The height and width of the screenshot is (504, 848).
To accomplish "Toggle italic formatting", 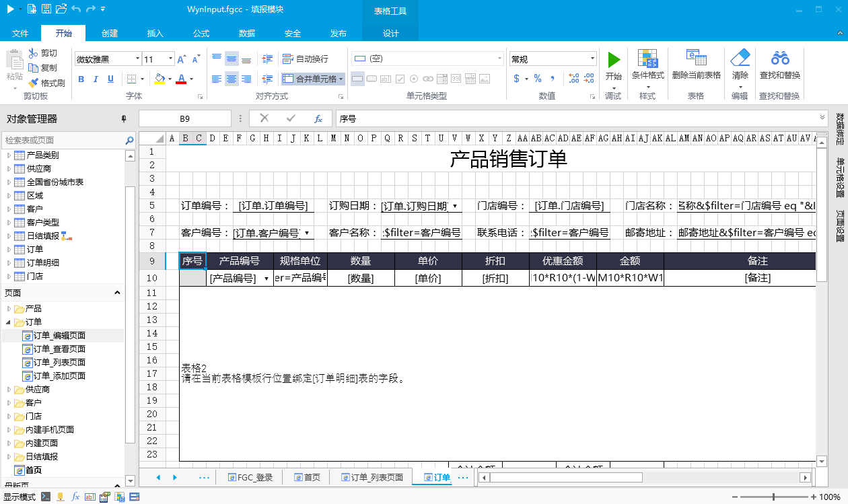I will point(96,79).
